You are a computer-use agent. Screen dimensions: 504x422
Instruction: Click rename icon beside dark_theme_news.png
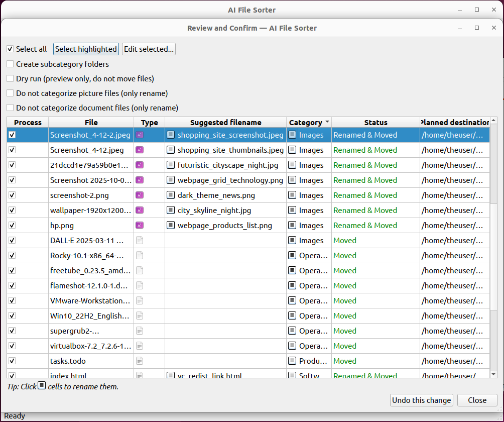171,195
